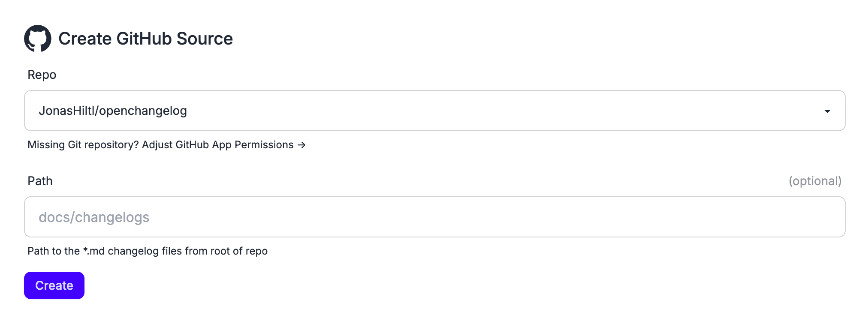This screenshot has height=324, width=868.
Task: Click the (optional) label near Path
Action: 814,181
